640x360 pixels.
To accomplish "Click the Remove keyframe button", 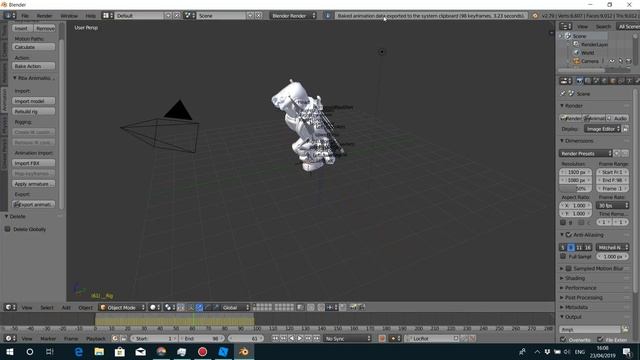I will click(x=44, y=28).
